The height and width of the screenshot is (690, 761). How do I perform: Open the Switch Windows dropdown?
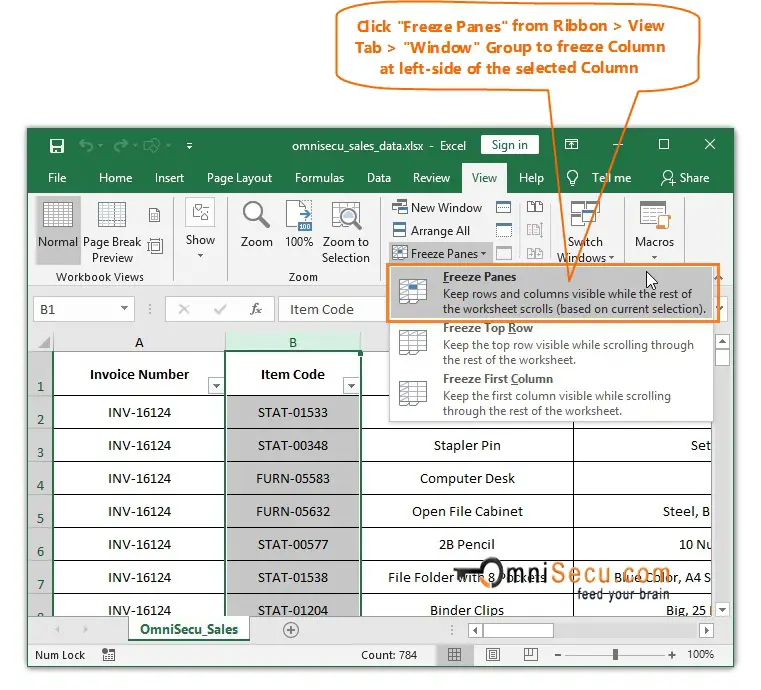[x=585, y=231]
